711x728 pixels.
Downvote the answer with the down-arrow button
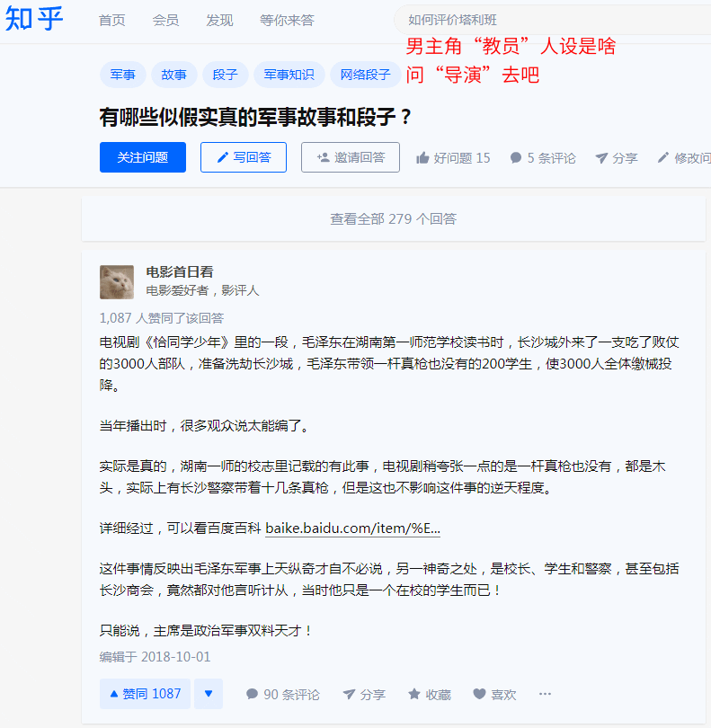[209, 694]
